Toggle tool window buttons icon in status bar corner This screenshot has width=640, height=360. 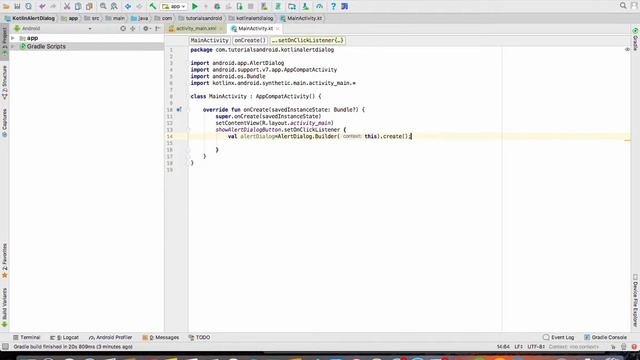click(5, 347)
